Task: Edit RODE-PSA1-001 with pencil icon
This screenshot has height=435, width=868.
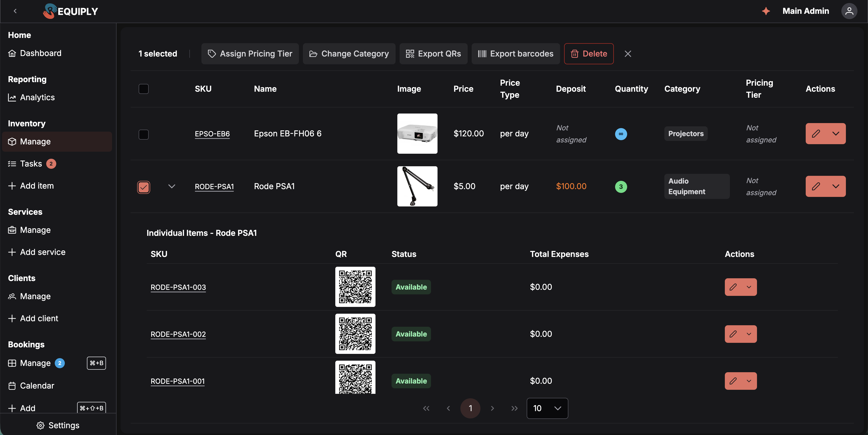Action: (733, 381)
